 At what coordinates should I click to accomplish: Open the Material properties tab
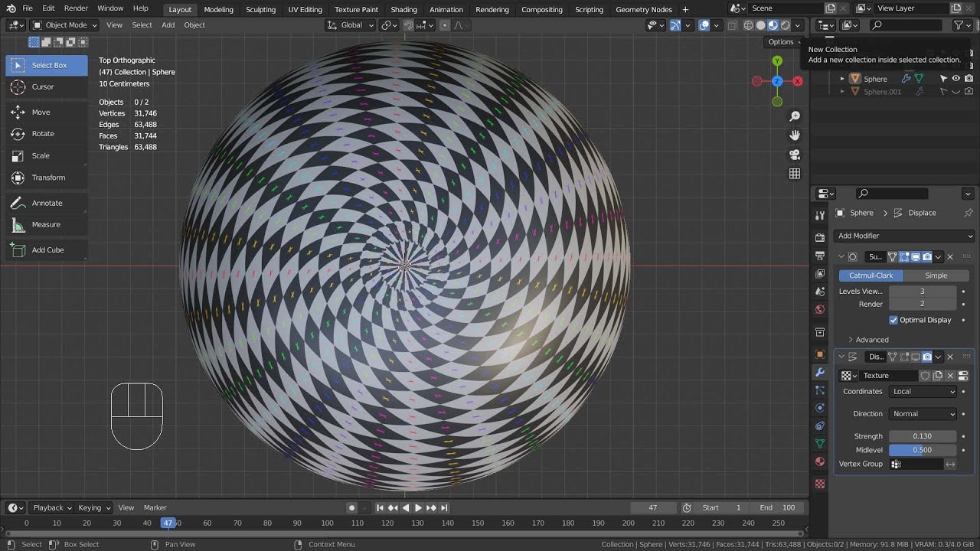(820, 461)
